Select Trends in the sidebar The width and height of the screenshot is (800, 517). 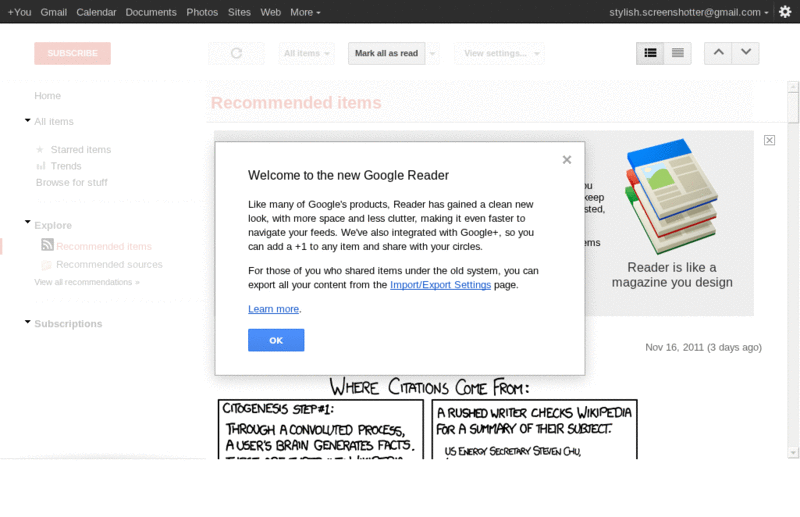(x=66, y=166)
